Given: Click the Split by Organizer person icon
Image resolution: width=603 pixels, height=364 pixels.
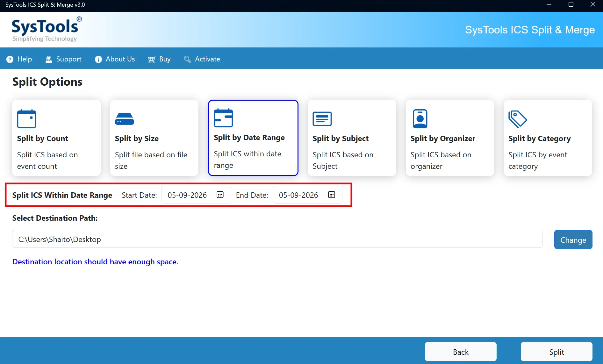Looking at the screenshot, I should 420,119.
